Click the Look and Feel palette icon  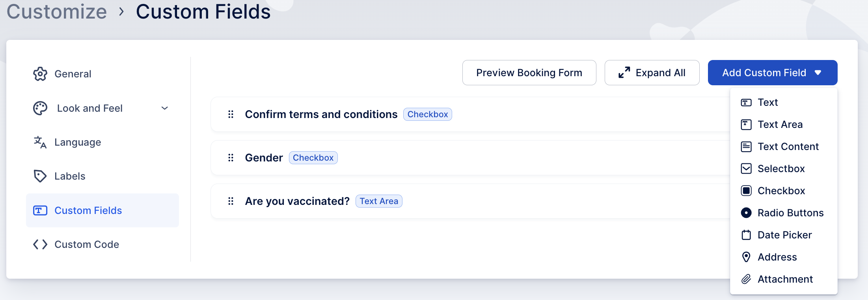pyautogui.click(x=40, y=108)
